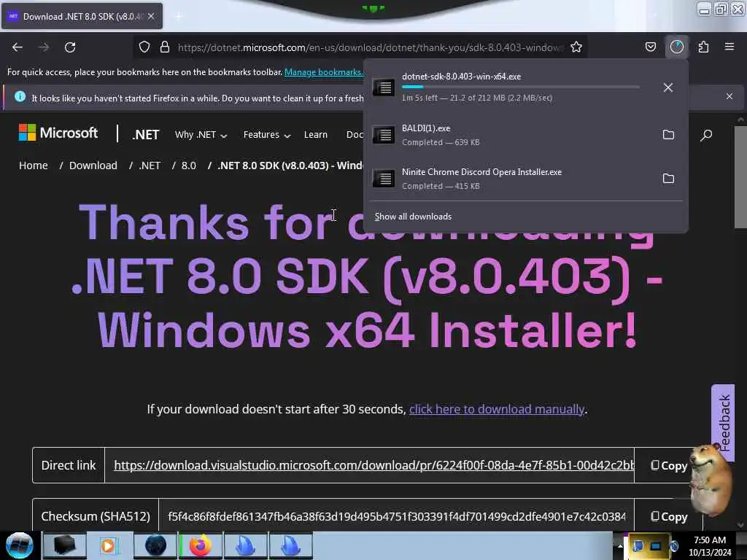Screen dimensions: 747x560
Task: Click the dotnet-sdk download progress bar
Action: 520,87
